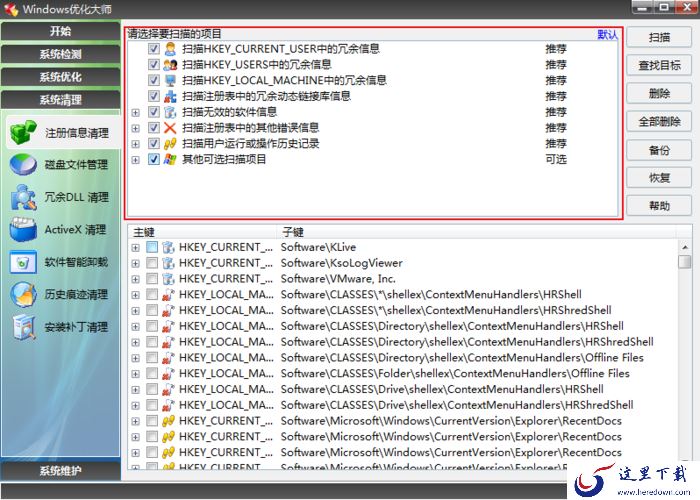Open 安装补丁清理 icon

pyautogui.click(x=23, y=327)
